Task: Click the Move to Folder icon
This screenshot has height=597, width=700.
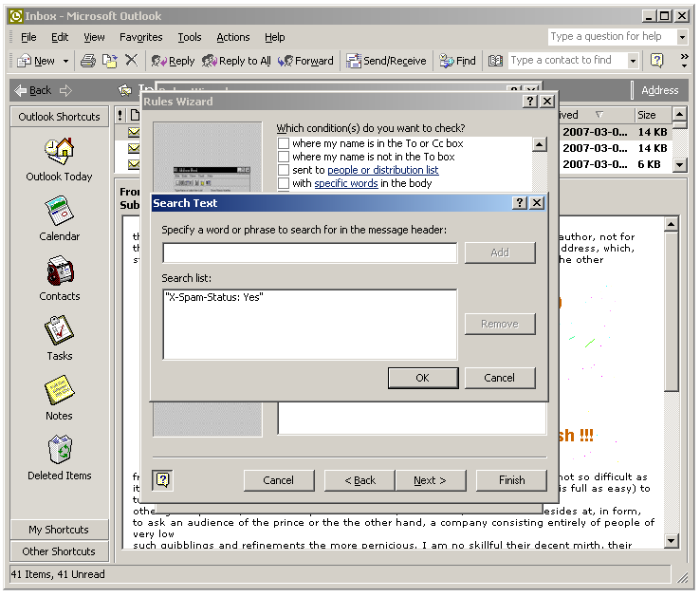Action: 110,61
